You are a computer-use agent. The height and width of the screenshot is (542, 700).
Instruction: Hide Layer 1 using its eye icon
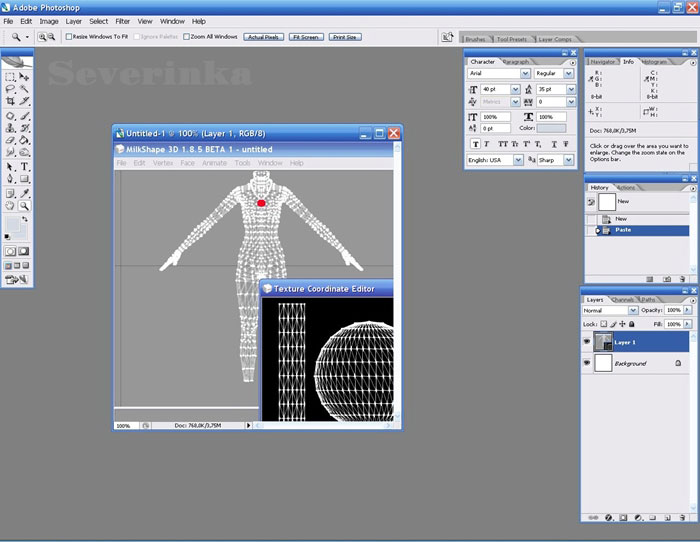589,341
